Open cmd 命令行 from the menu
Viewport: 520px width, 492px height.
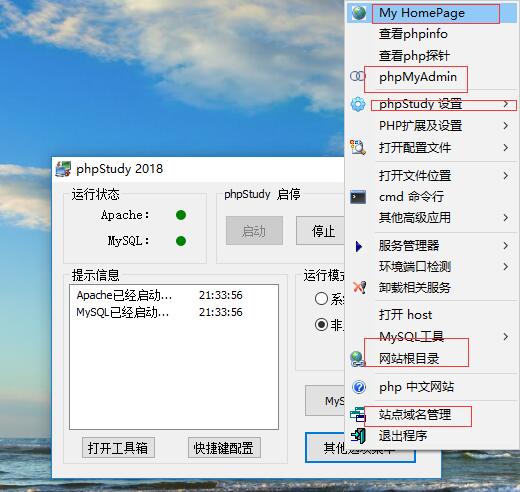432,197
